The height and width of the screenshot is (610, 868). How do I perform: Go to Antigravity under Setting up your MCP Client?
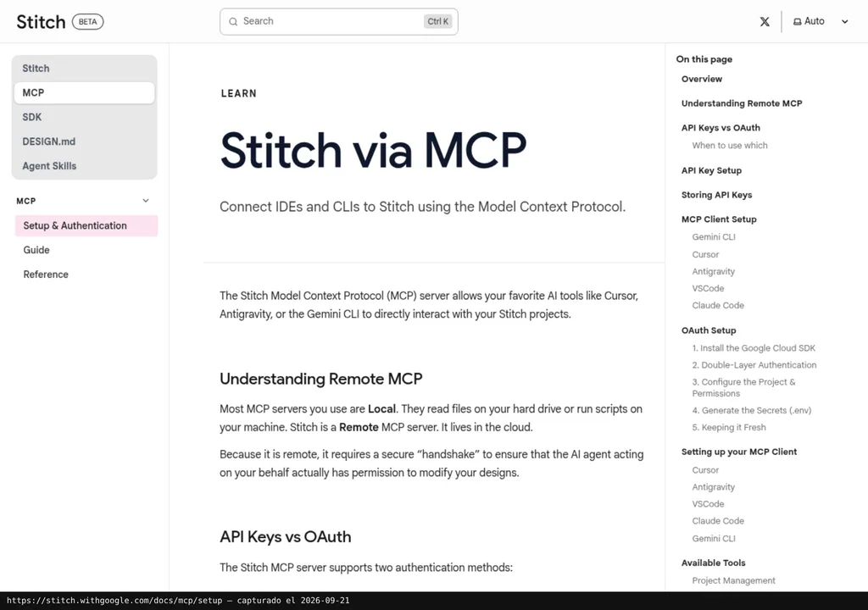coord(713,486)
